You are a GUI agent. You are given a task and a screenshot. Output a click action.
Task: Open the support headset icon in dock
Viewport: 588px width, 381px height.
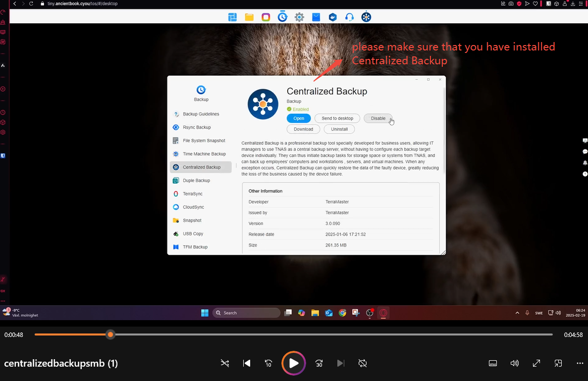pyautogui.click(x=350, y=17)
